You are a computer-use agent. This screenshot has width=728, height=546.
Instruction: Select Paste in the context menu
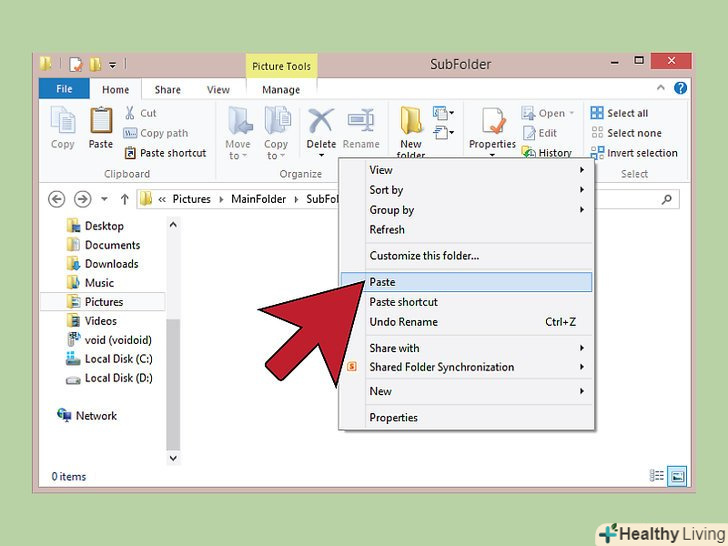[467, 282]
